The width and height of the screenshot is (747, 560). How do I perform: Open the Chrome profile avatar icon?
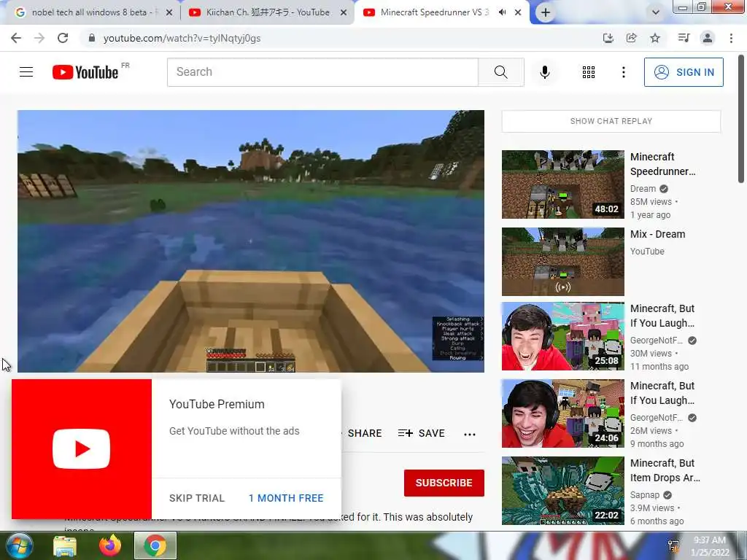click(708, 38)
